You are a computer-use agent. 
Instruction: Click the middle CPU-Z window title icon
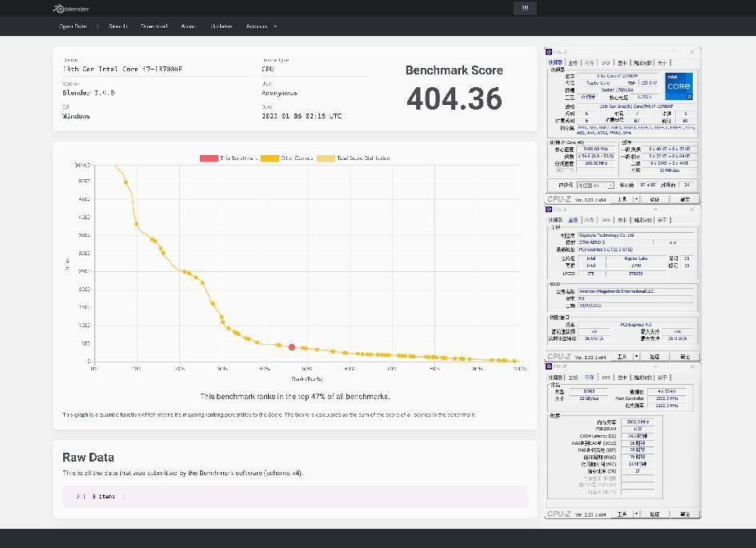550,210
